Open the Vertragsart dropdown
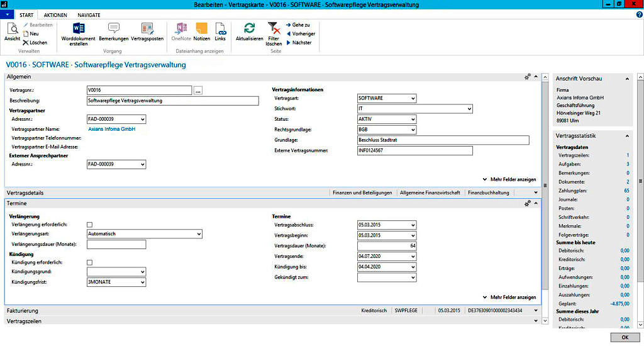644x346 pixels. click(412, 99)
